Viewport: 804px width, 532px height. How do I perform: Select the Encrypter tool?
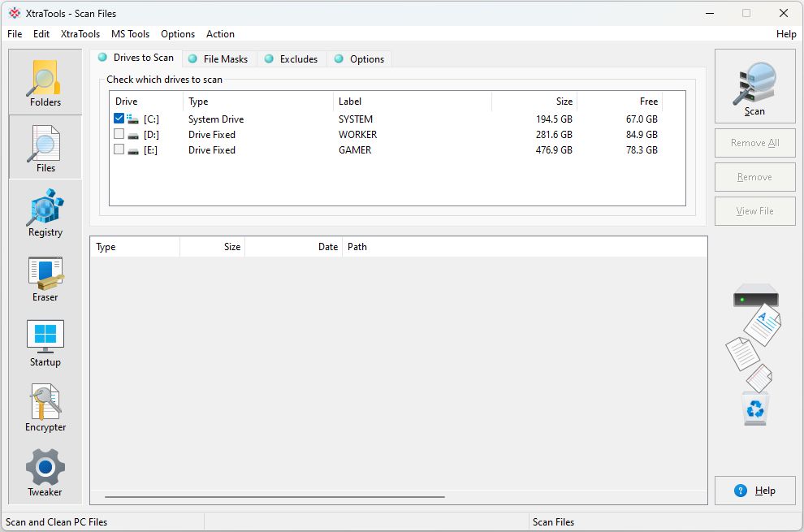click(45, 408)
